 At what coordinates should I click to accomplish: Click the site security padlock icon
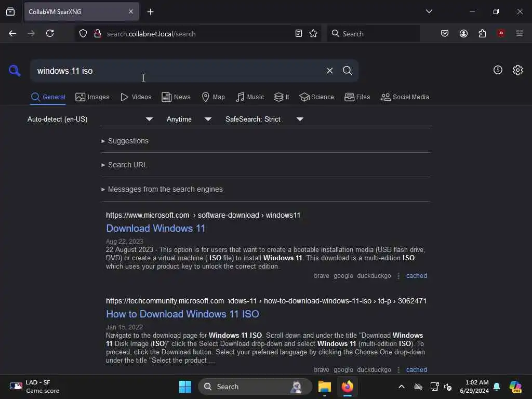point(98,34)
